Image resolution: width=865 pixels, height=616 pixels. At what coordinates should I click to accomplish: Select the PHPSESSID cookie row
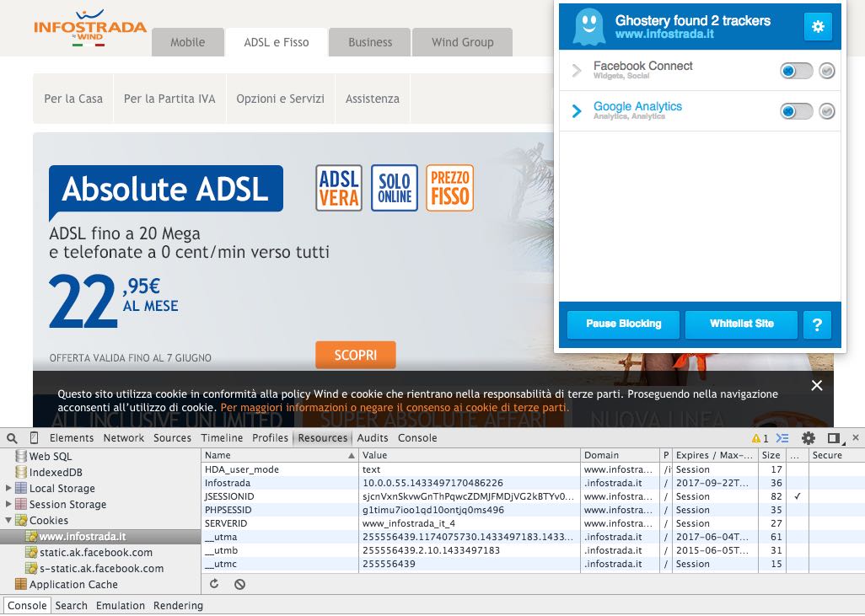(x=533, y=510)
